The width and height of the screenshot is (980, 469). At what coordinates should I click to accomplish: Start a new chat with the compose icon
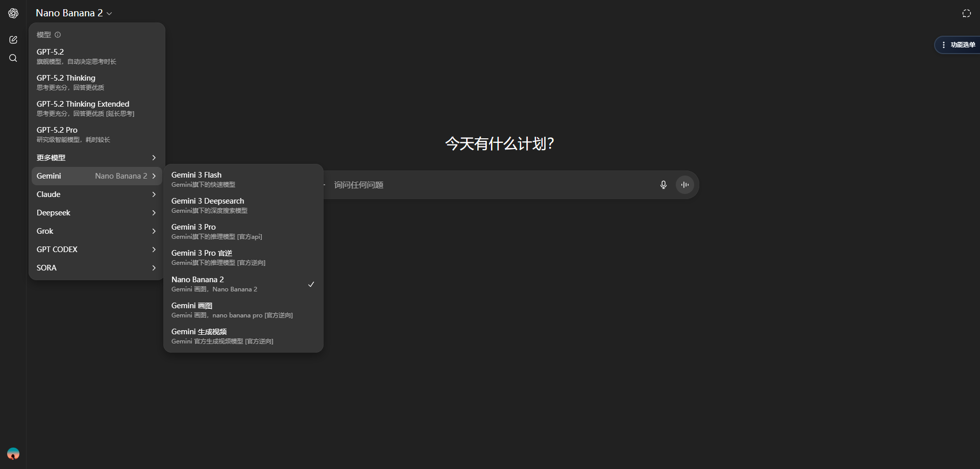point(13,40)
